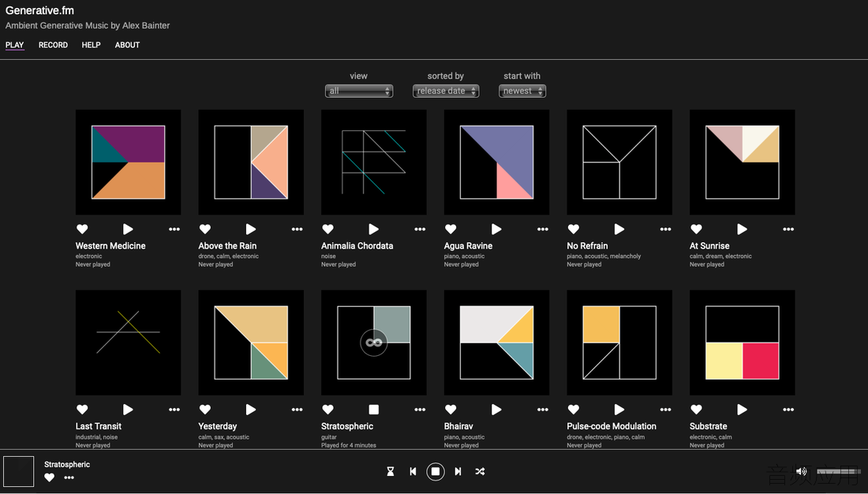This screenshot has width=868, height=494.
Task: Click the Pulse-code Modulation title text
Action: pyautogui.click(x=612, y=426)
